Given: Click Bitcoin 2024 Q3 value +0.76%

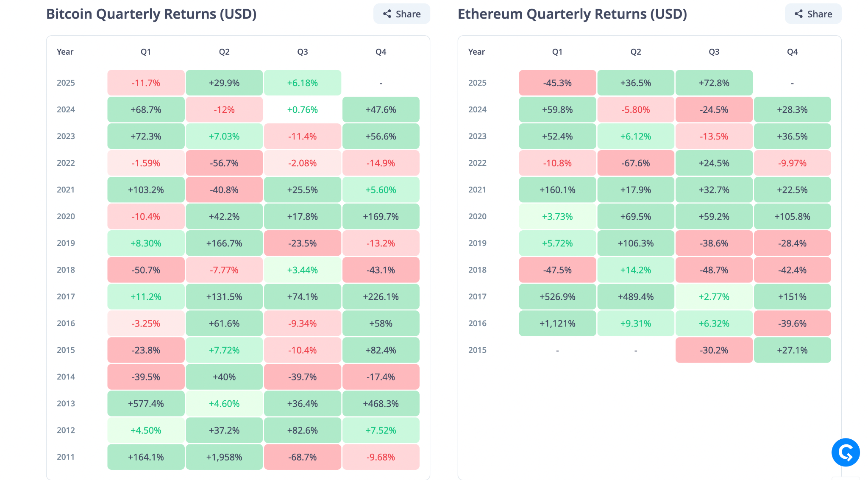Looking at the screenshot, I should (303, 109).
